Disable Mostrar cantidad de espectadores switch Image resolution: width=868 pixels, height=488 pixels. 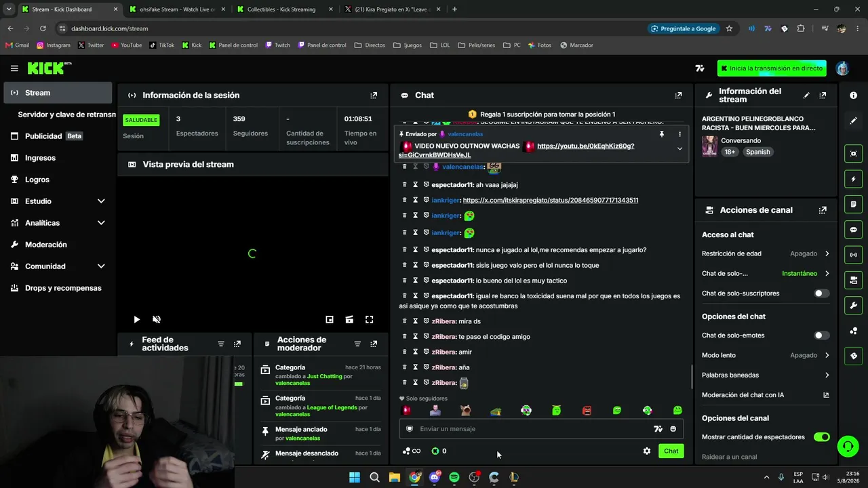tap(821, 437)
